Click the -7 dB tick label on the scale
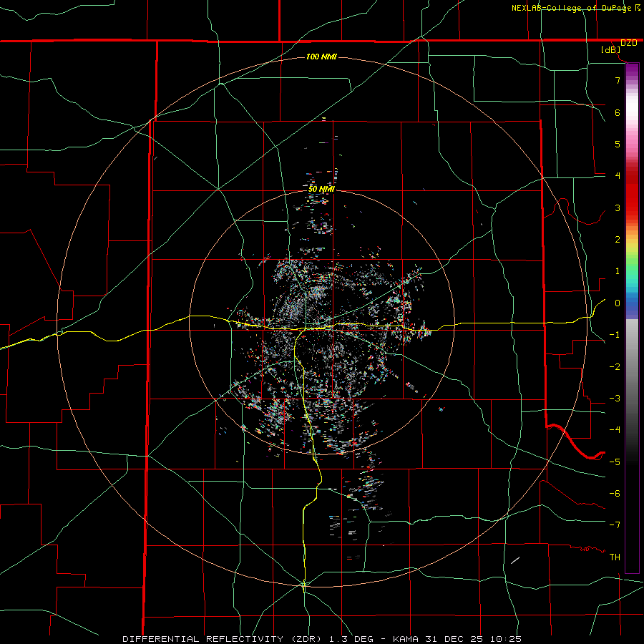Viewport: 644px width, 644px height. pos(615,525)
